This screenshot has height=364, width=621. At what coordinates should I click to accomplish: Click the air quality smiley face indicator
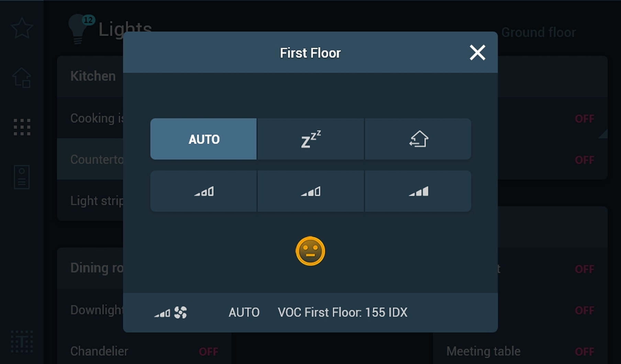[310, 251]
